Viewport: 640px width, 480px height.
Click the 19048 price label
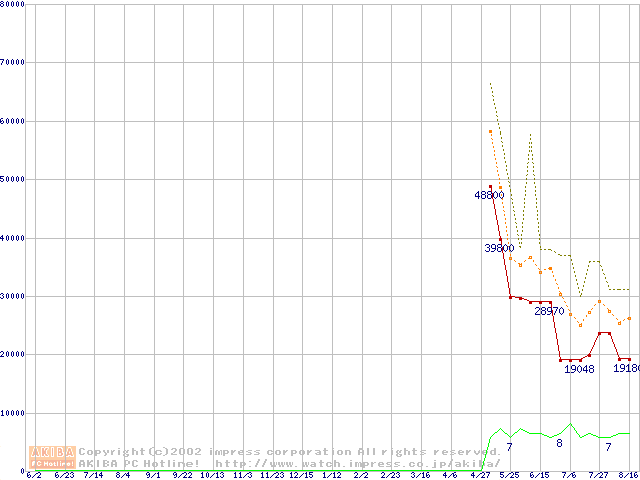click(579, 369)
